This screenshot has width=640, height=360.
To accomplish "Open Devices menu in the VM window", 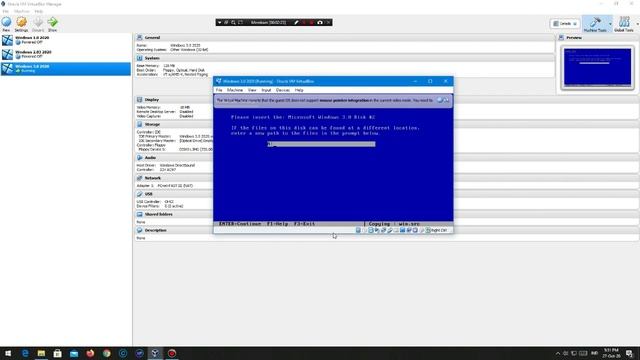I will pos(282,90).
